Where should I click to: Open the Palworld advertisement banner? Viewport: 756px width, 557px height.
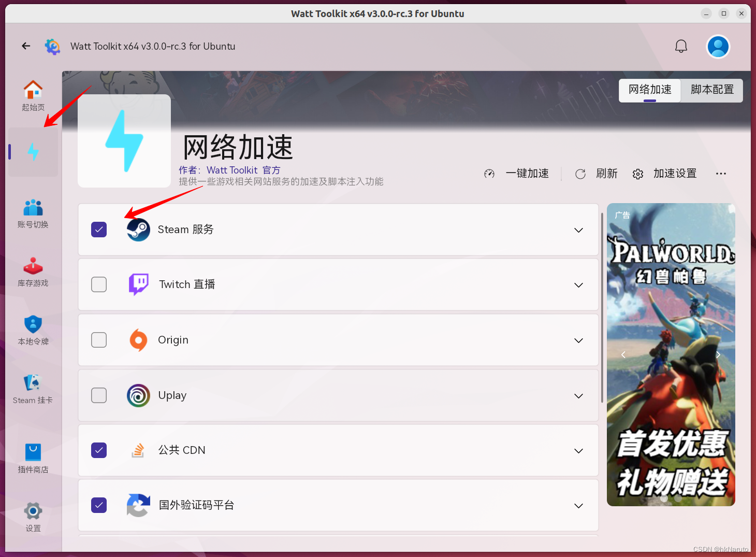(671, 354)
